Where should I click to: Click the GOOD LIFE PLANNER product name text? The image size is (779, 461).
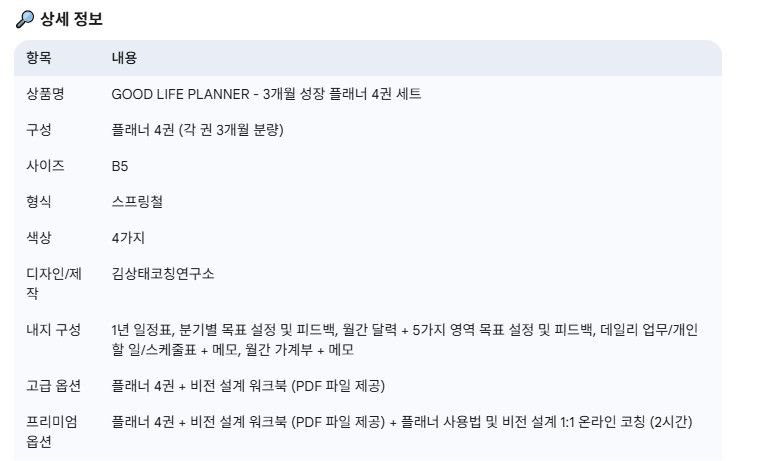(266, 94)
